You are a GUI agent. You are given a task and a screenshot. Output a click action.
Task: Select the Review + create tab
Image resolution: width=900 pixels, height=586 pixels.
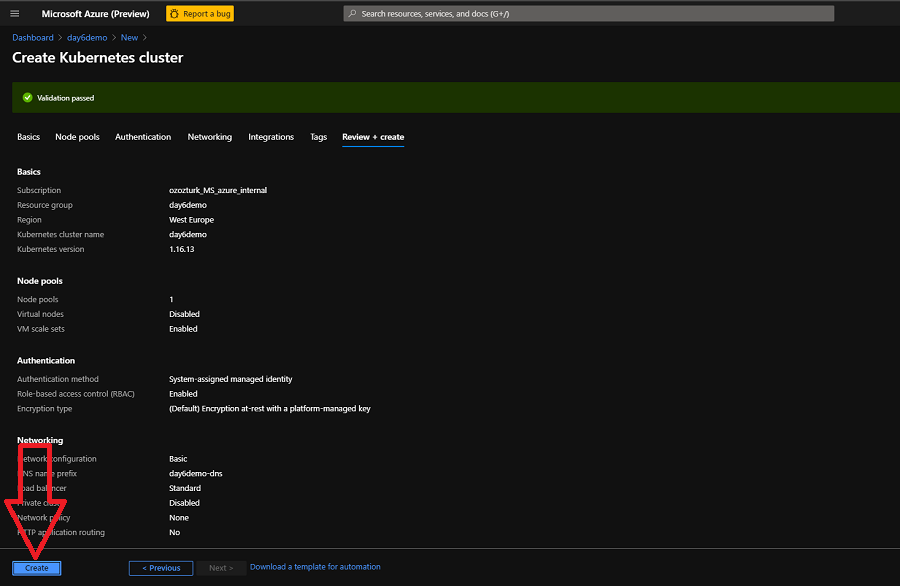[373, 137]
